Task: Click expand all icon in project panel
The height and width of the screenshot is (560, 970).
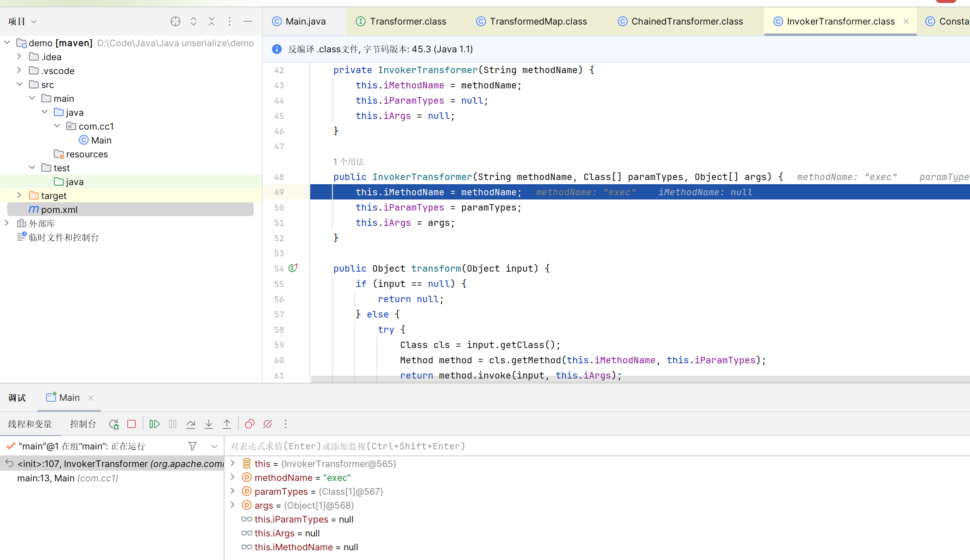Action: (x=194, y=21)
